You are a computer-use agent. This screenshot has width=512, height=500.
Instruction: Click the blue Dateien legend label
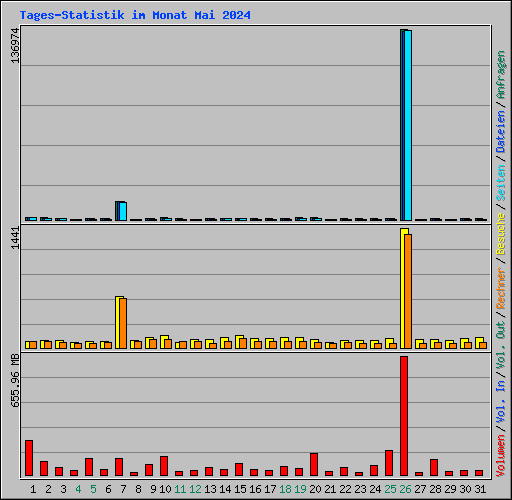[x=500, y=131]
